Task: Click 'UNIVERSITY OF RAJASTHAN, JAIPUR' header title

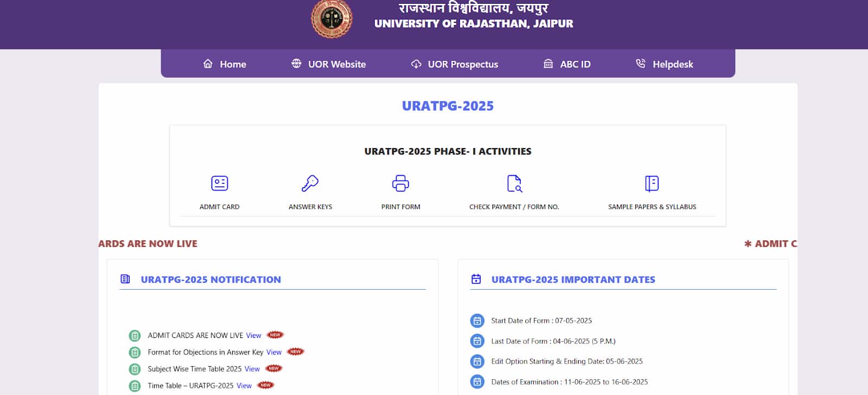Action: click(x=474, y=24)
